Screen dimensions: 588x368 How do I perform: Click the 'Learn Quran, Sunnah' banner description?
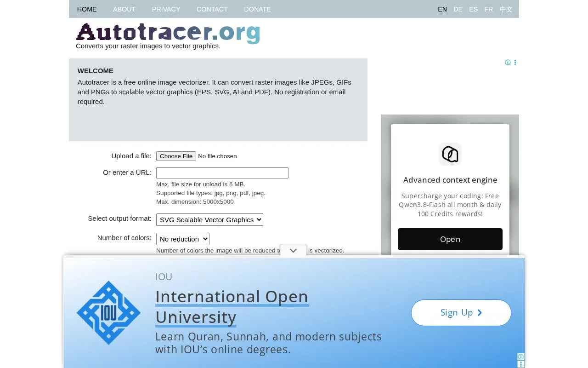pos(269,343)
